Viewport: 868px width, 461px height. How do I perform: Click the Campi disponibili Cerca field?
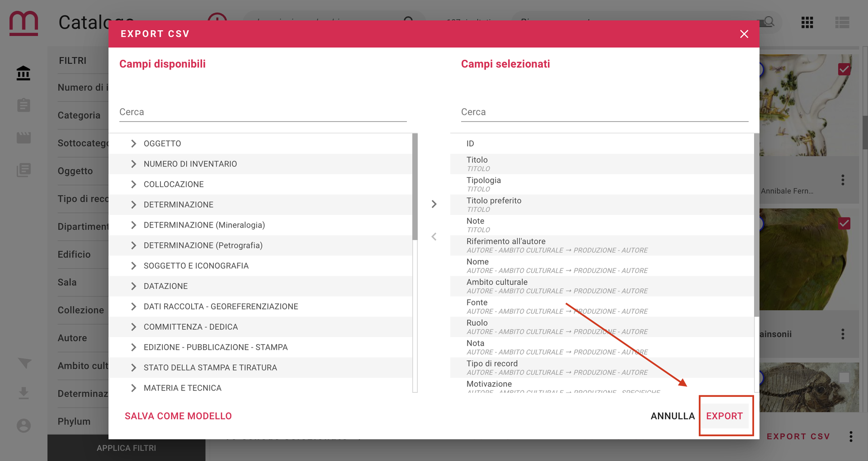[263, 112]
